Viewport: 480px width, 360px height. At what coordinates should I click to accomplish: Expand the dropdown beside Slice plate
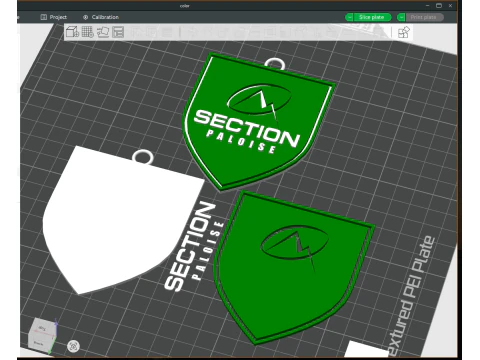pos(349,17)
